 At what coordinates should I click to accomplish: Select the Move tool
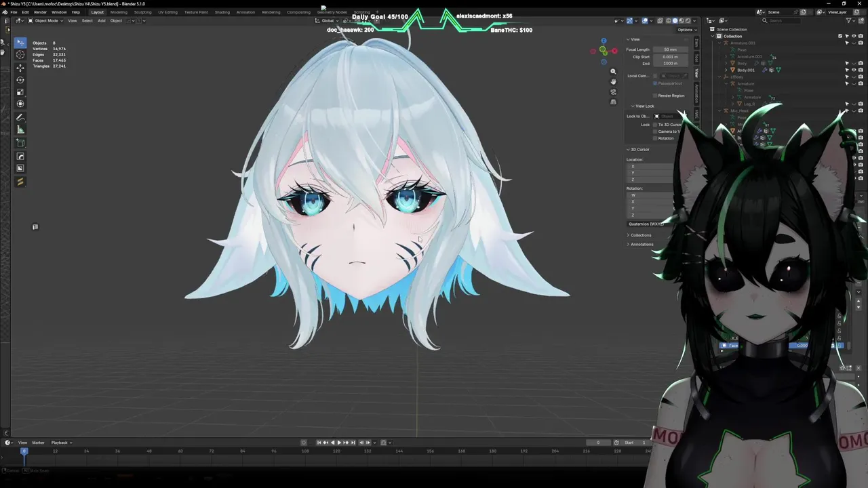(x=20, y=67)
